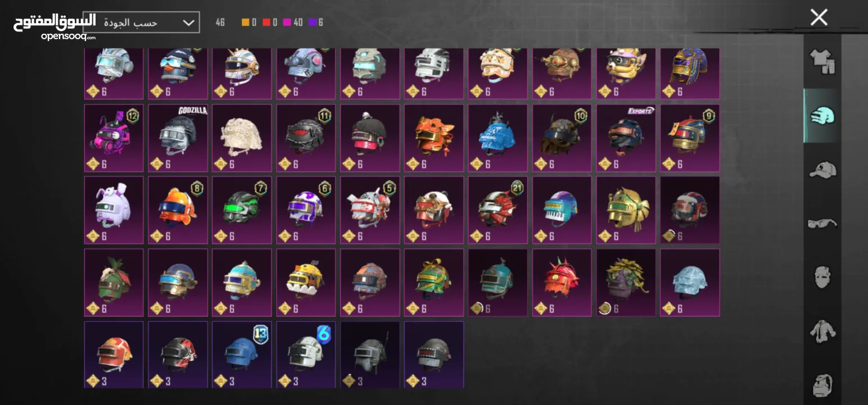Select the Esports helmet skin
Viewport: 868px width, 405px height.
[626, 138]
